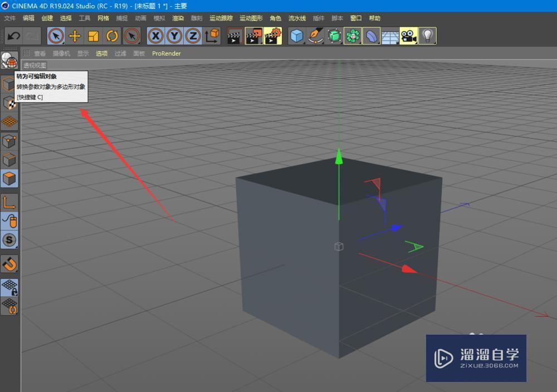This screenshot has width=557, height=392.
Task: Select the Rotate tool
Action: (x=113, y=36)
